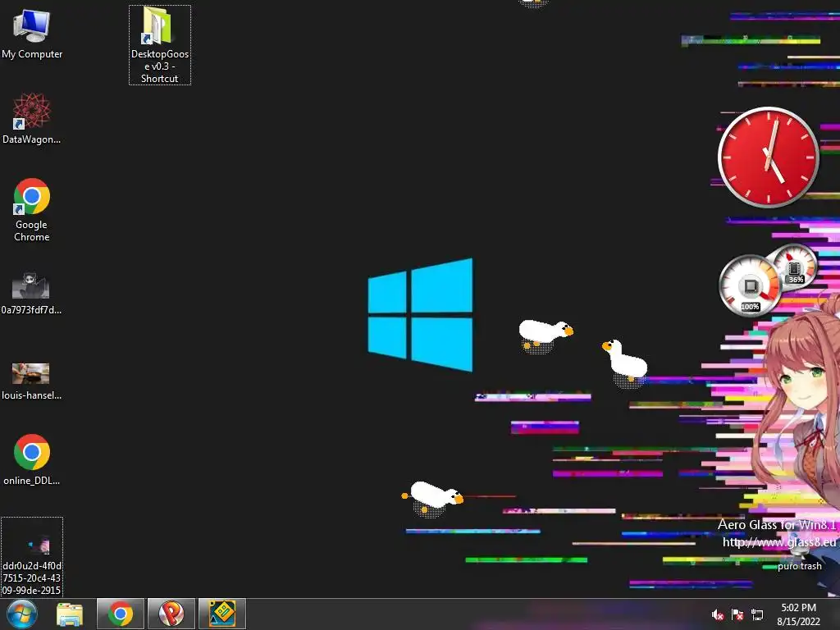The width and height of the screenshot is (840, 630).
Task: Click the goose beside the Windows logo
Action: [x=545, y=336]
